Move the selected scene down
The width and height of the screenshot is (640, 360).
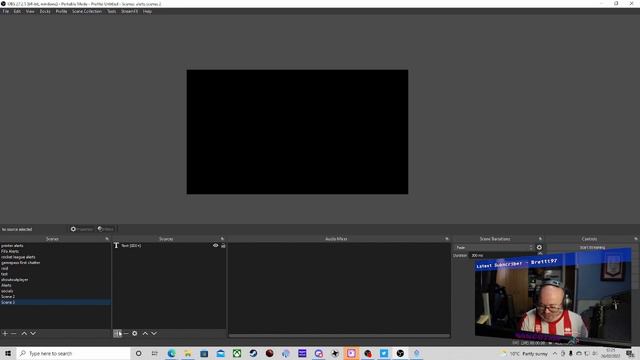(x=33, y=333)
